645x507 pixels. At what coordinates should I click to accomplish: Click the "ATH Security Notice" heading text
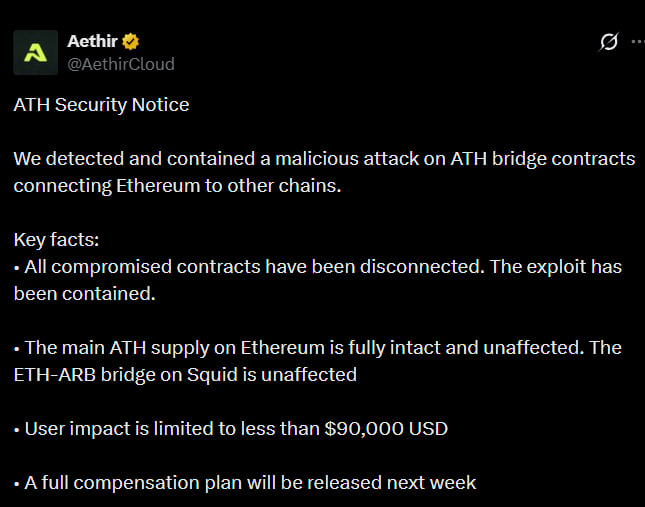pos(101,105)
